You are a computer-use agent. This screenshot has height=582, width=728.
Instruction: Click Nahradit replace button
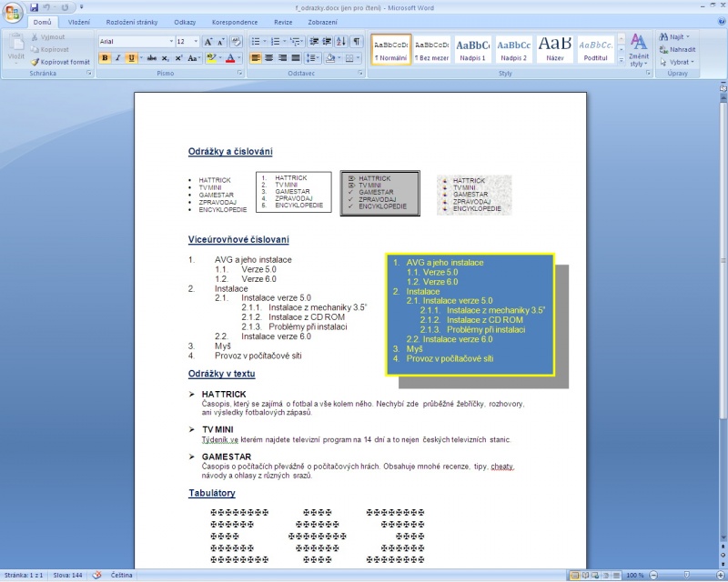coord(677,49)
